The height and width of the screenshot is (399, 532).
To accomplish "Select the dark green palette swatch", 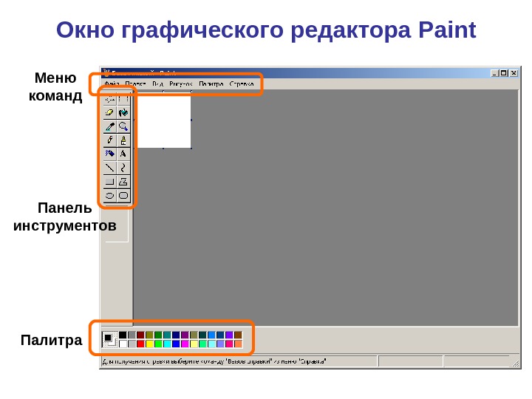I will 158,335.
